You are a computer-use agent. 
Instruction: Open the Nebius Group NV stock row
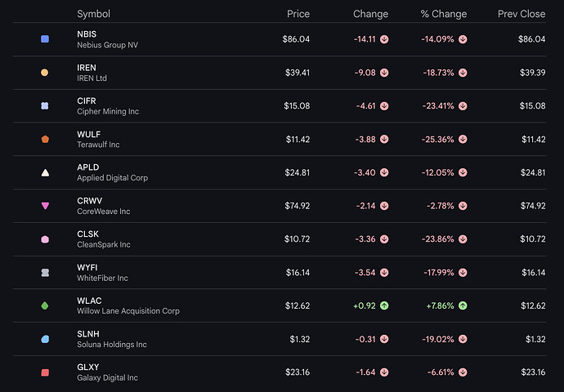tap(107, 45)
